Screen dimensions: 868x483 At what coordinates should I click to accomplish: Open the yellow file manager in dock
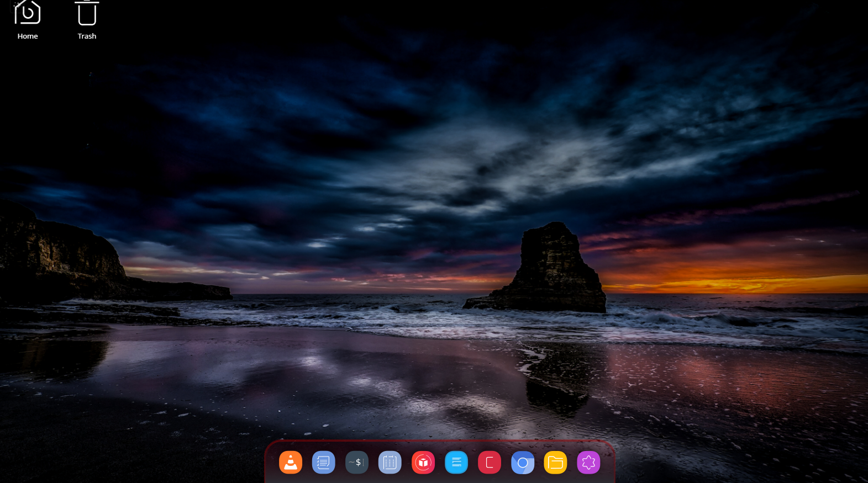click(556, 463)
